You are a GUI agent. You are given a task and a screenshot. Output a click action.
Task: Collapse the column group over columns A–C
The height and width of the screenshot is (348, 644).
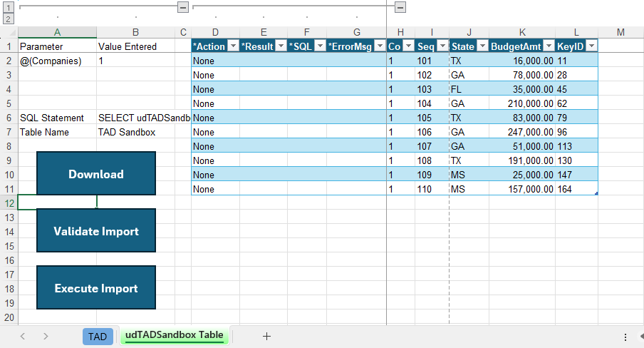point(183,7)
